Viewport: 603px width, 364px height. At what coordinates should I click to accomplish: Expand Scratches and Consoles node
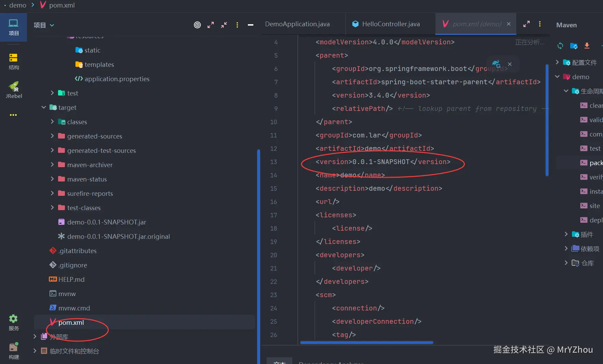pyautogui.click(x=34, y=351)
